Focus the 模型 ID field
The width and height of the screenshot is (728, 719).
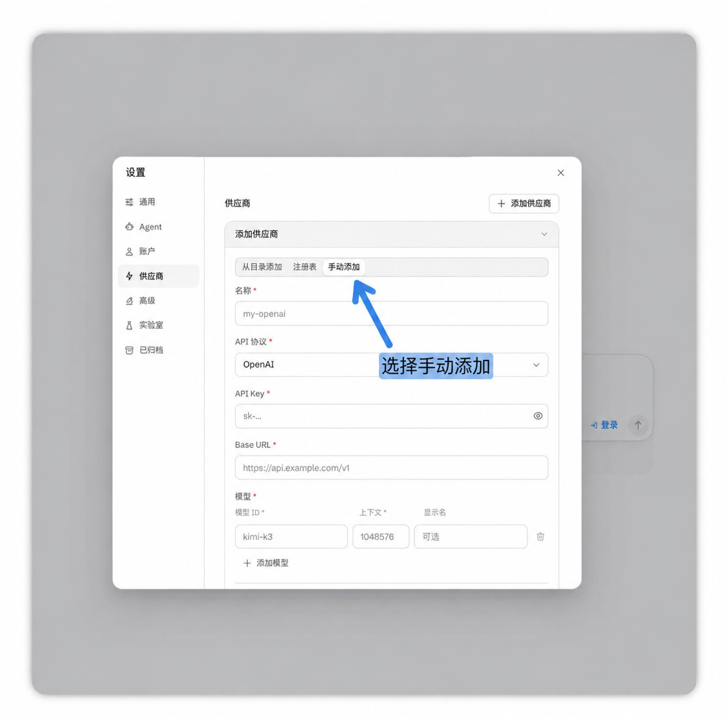coord(291,536)
